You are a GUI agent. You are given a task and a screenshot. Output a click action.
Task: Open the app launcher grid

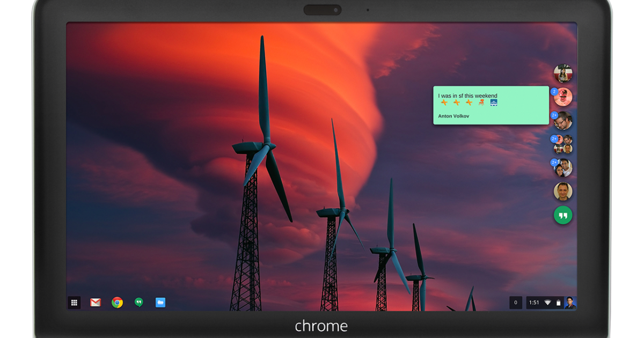tap(74, 303)
